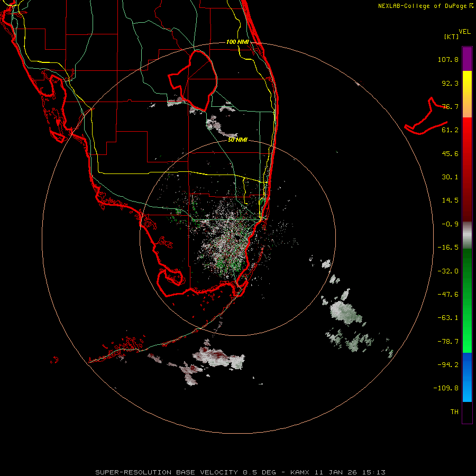Click the SUPER-RESOLUTION BASE VELOCITY caption
This screenshot has width=476, height=476.
[x=240, y=472]
